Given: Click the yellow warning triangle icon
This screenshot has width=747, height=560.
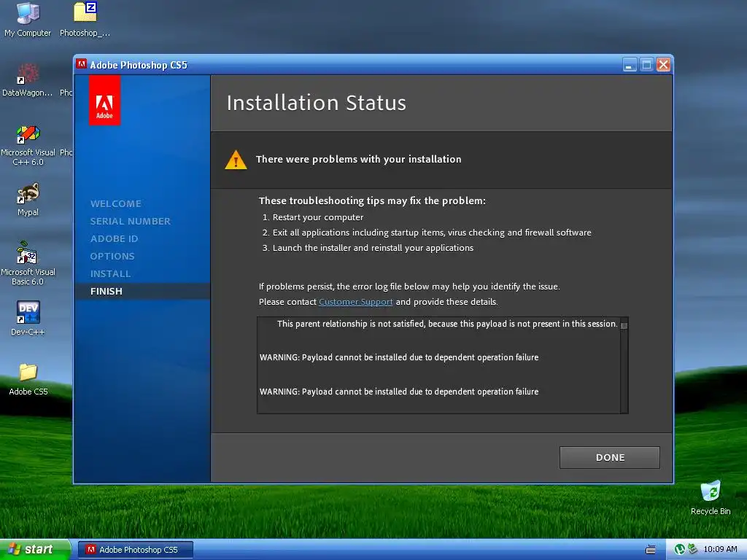Looking at the screenshot, I should 236,160.
